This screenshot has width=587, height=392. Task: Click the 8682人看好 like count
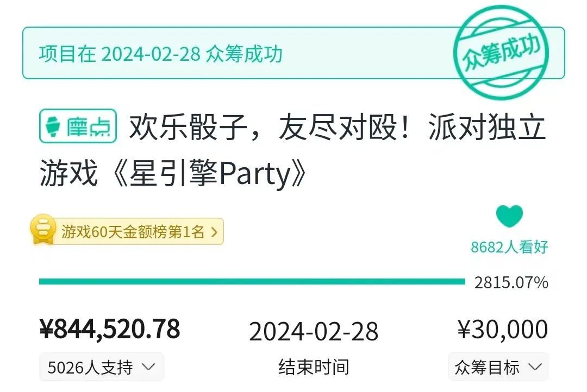point(509,247)
